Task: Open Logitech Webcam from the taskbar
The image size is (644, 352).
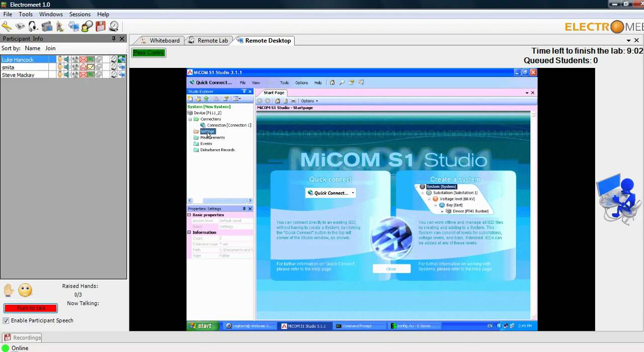Action: click(250, 326)
